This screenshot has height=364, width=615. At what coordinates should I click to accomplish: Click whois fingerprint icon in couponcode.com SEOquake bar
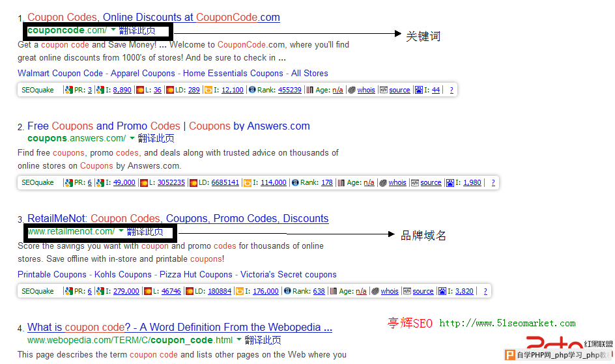(x=352, y=90)
